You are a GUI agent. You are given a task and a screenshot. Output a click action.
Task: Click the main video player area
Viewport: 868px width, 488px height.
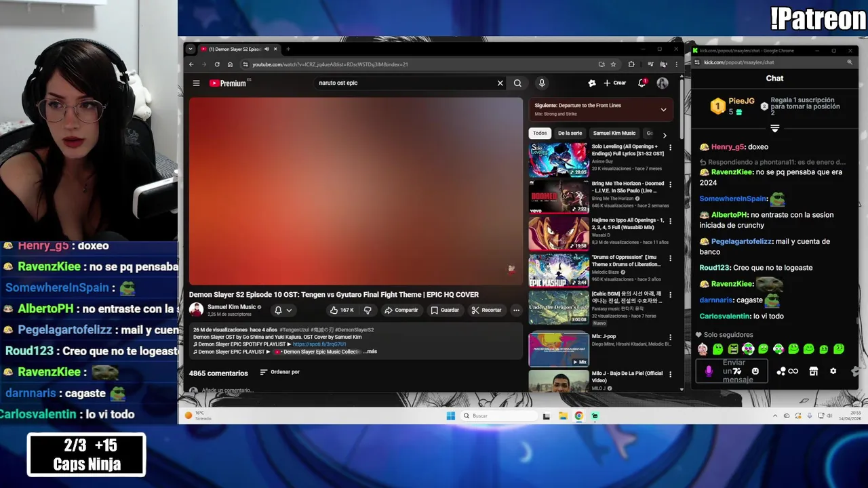point(356,191)
